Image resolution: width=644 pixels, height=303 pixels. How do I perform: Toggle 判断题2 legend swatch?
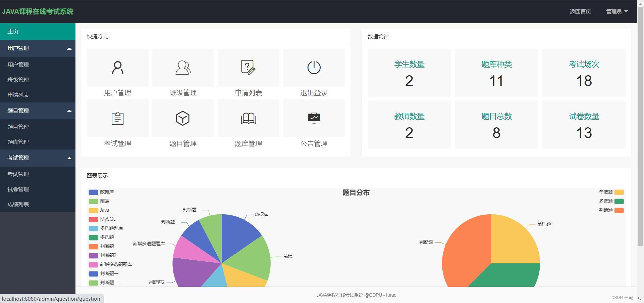pyautogui.click(x=93, y=256)
